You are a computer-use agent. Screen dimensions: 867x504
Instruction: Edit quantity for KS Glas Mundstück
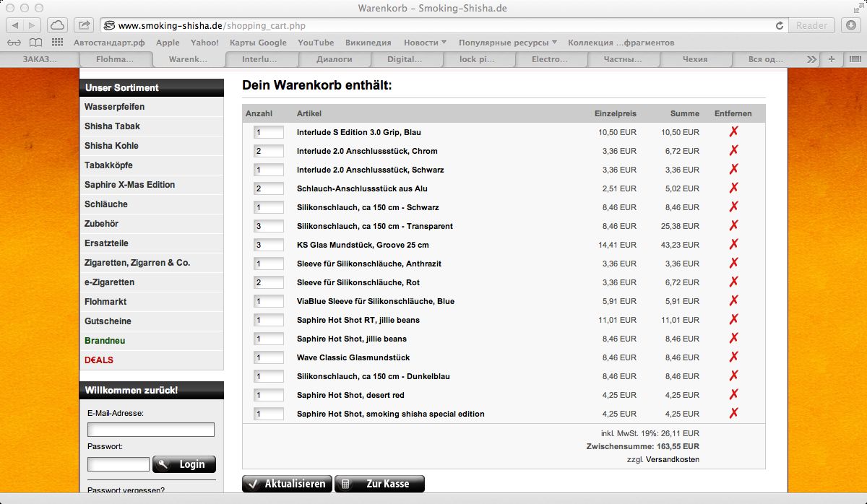pos(269,245)
